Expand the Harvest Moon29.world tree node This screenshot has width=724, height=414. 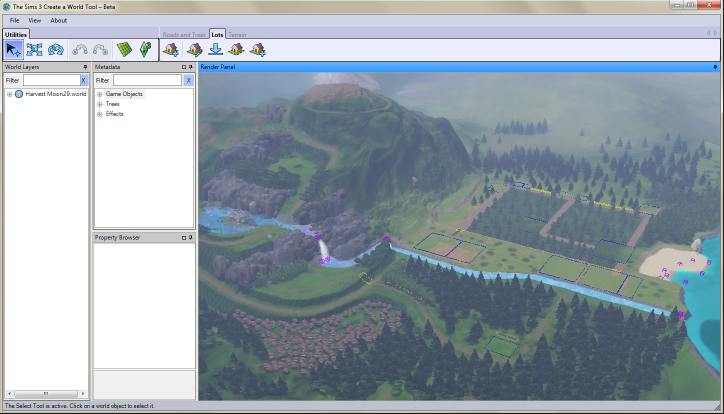tap(9, 94)
